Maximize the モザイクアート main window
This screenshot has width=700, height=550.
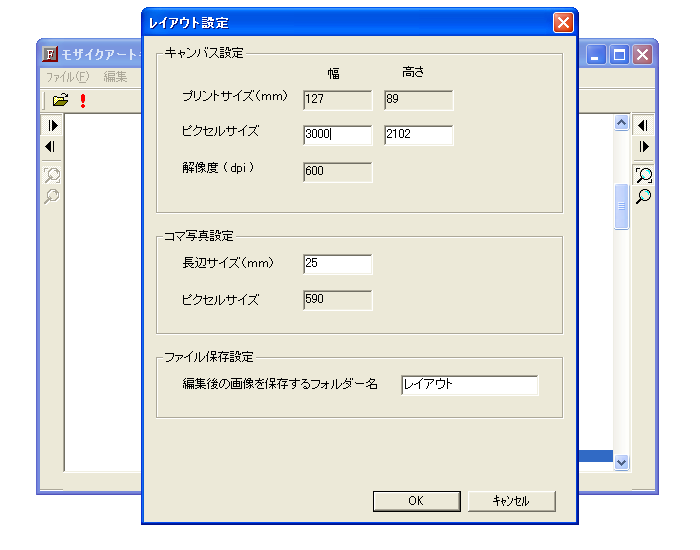click(x=619, y=55)
